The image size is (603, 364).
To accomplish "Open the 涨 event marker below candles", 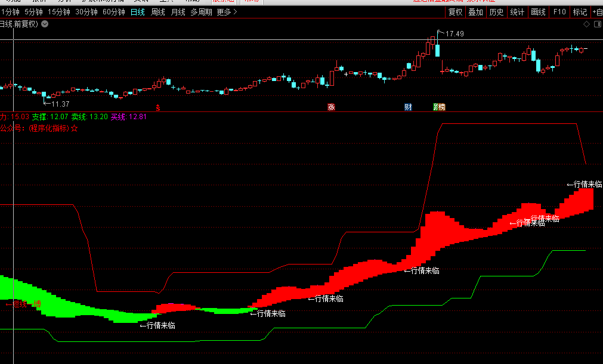I will [x=331, y=107].
